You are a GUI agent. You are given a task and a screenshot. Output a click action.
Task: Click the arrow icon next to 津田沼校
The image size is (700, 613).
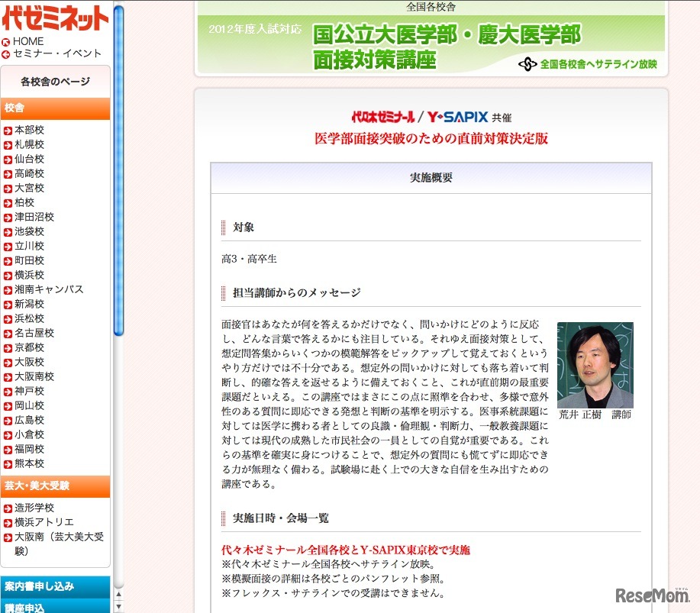click(x=8, y=218)
